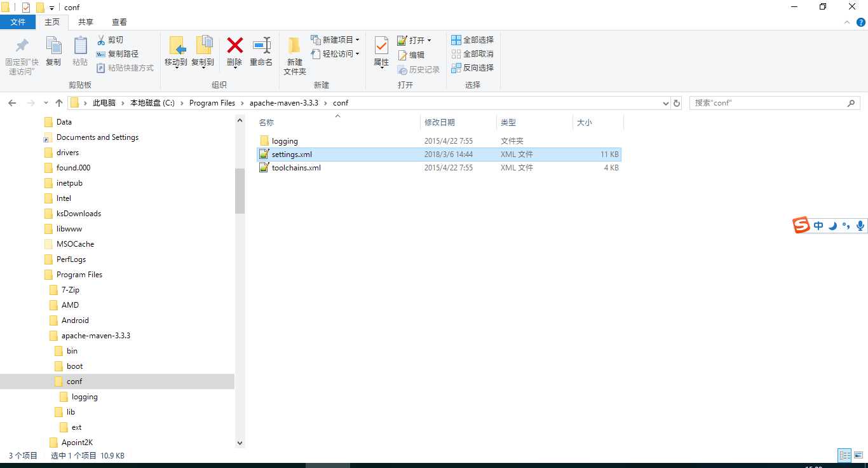Image resolution: width=868 pixels, height=468 pixels.
Task: Switch to details view icon in status bar
Action: point(844,455)
